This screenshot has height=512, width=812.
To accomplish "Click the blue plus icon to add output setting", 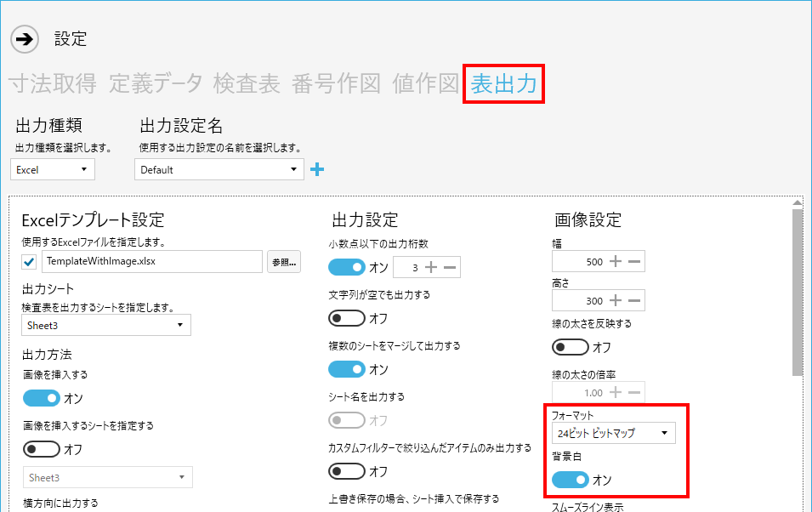I will point(317,169).
